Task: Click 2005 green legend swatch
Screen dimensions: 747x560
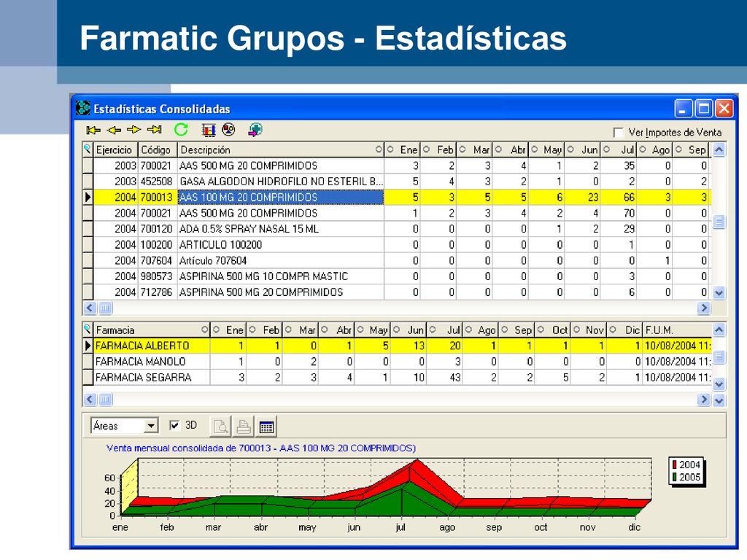Action: 675,477
